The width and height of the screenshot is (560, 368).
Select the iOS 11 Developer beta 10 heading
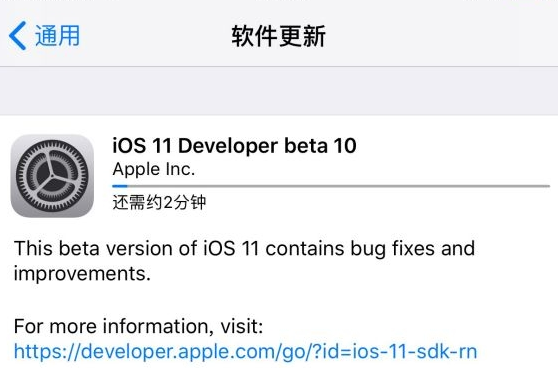pyautogui.click(x=234, y=146)
